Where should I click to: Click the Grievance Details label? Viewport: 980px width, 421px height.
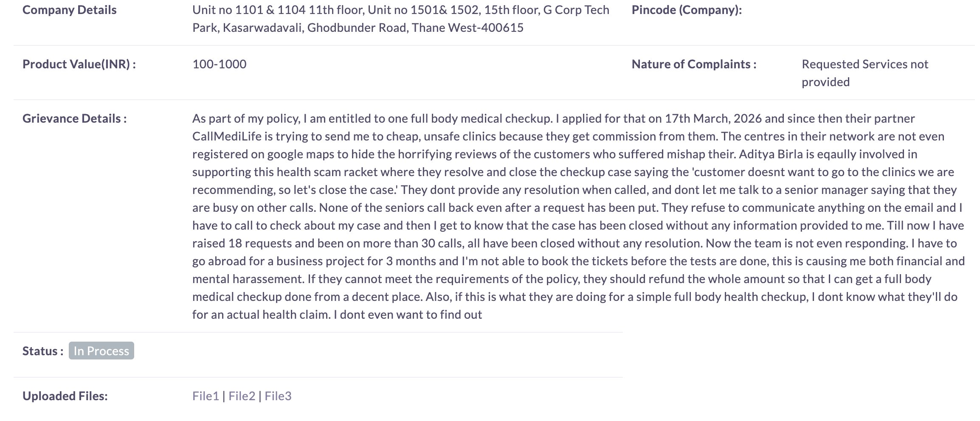74,118
